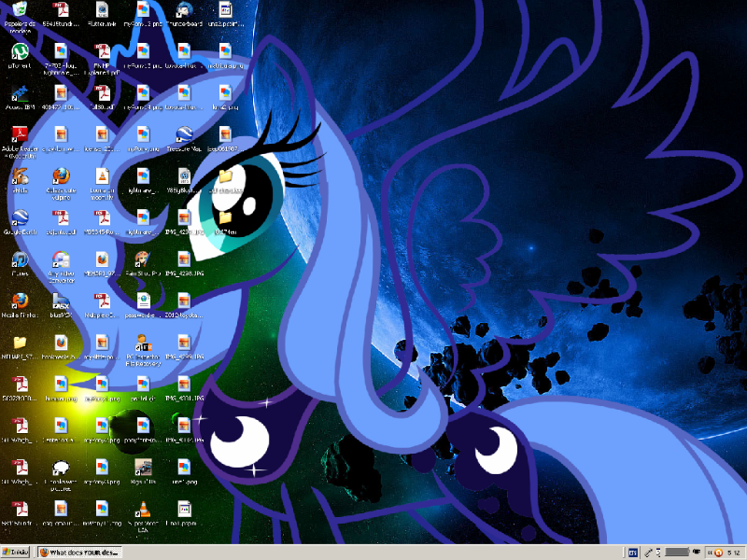Open the Inicio start menu

click(x=16, y=553)
